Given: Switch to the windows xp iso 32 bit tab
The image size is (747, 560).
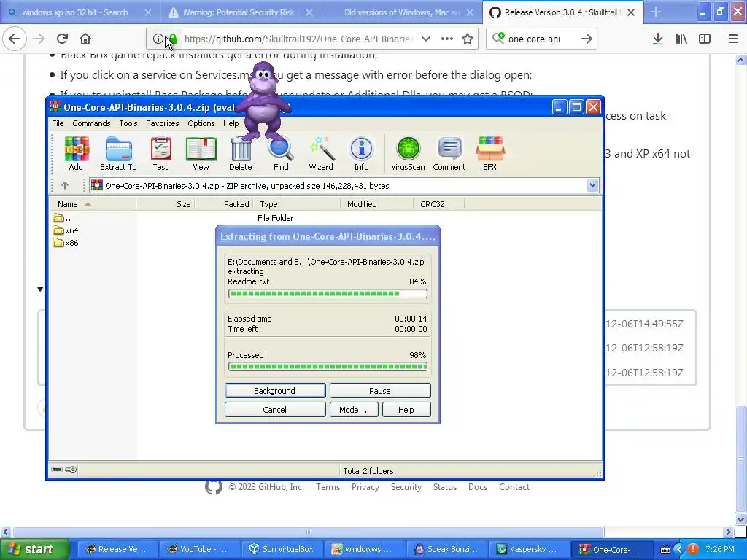Looking at the screenshot, I should pyautogui.click(x=80, y=12).
